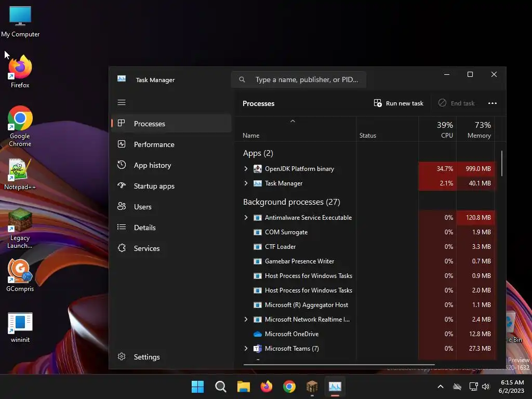Click the Processes icon in the sidebar
This screenshot has height=399, width=532.
click(122, 123)
